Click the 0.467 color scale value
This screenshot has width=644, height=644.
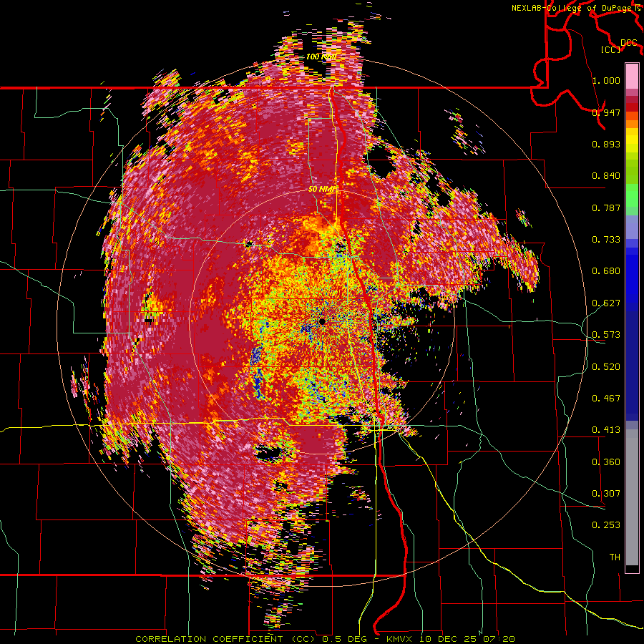coord(606,399)
